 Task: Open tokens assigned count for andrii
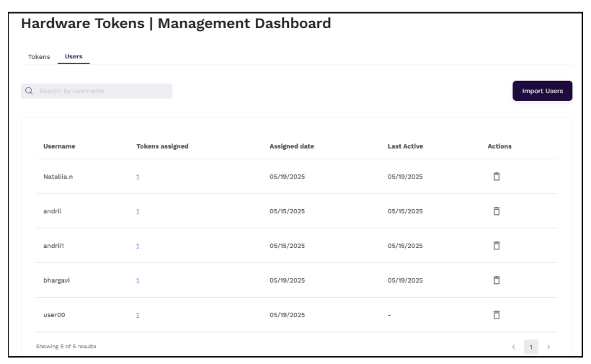(137, 211)
